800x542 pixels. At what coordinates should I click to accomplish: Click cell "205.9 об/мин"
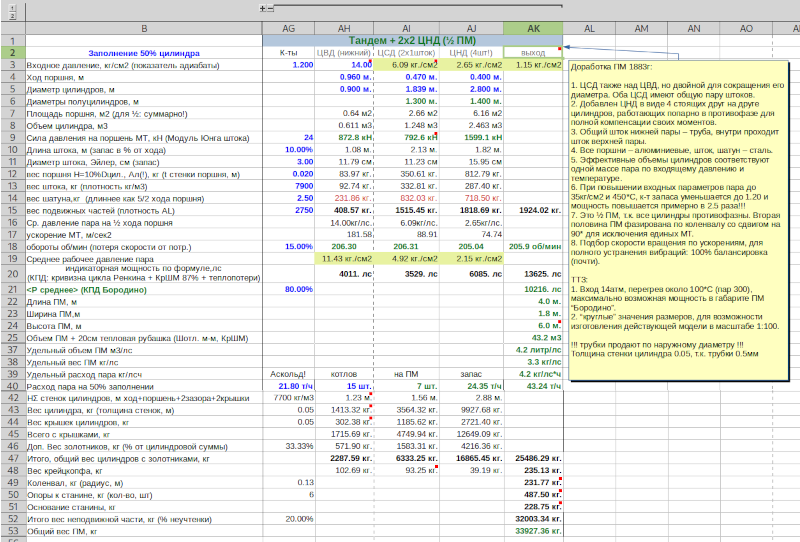tap(533, 247)
